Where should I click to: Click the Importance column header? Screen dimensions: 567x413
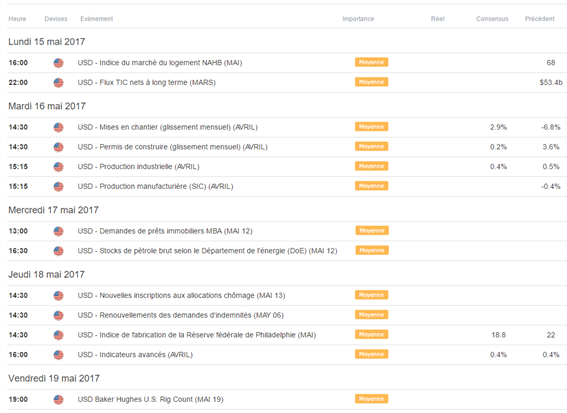click(x=358, y=19)
